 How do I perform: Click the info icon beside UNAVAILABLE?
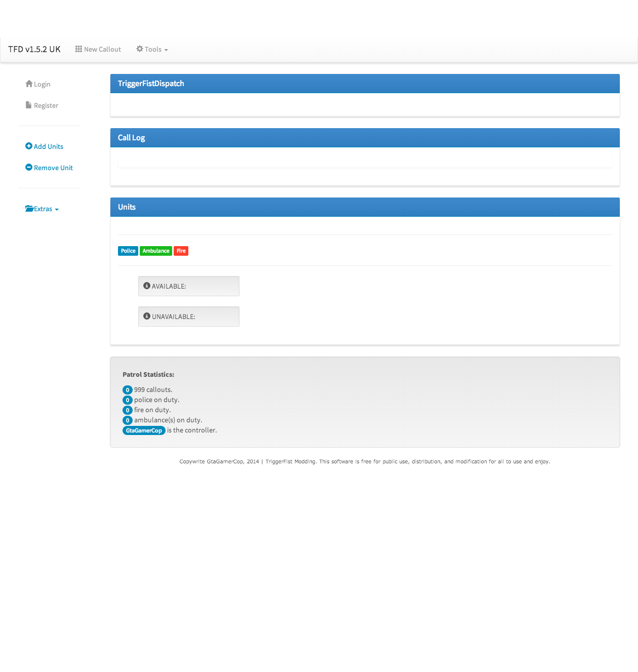pyautogui.click(x=147, y=316)
